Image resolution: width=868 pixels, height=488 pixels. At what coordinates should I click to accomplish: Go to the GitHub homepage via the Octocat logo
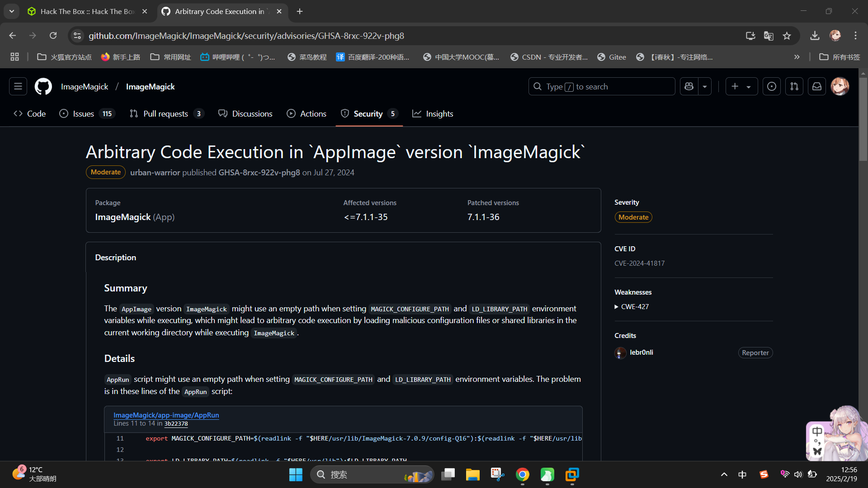coord(43,86)
